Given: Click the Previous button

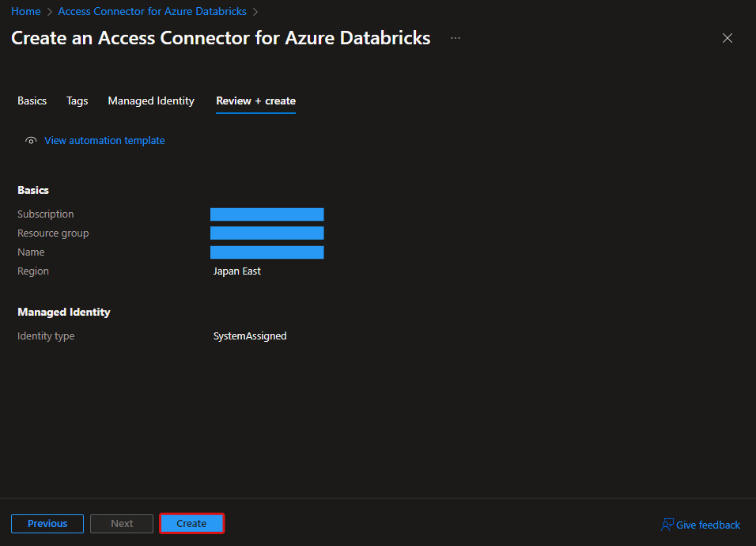Looking at the screenshot, I should (47, 523).
